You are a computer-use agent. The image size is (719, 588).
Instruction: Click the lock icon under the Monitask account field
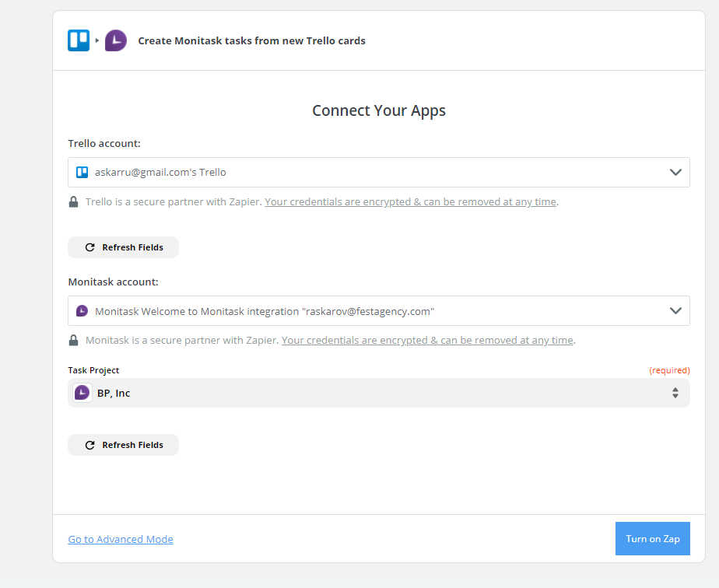pos(73,341)
